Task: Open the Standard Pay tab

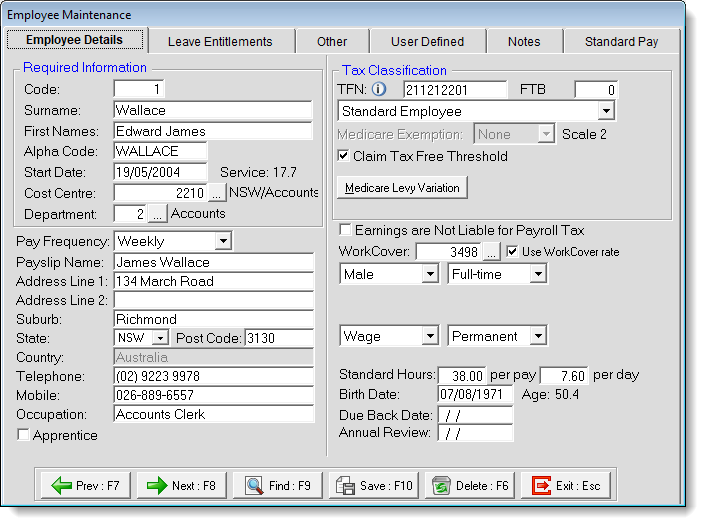Action: tap(621, 41)
